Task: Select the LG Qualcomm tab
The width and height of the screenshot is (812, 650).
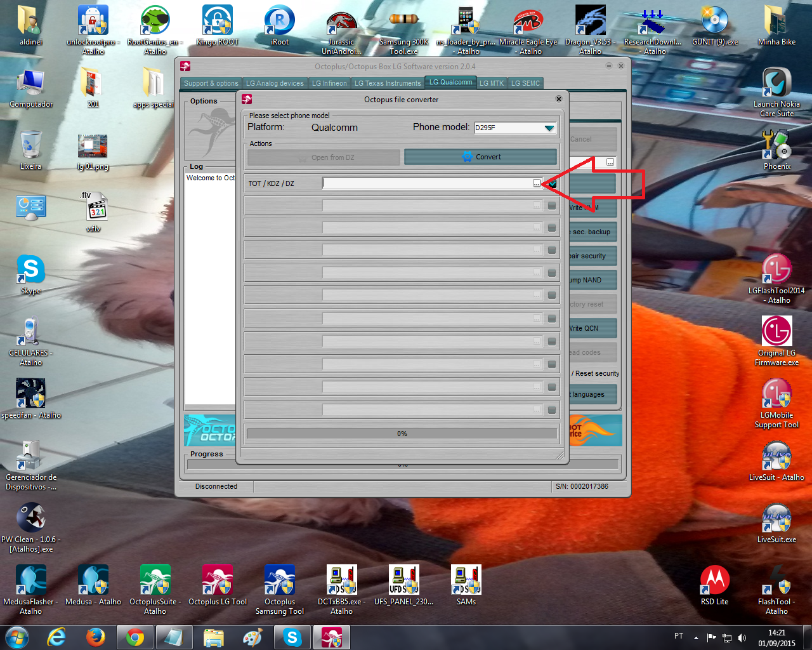Action: coord(450,82)
